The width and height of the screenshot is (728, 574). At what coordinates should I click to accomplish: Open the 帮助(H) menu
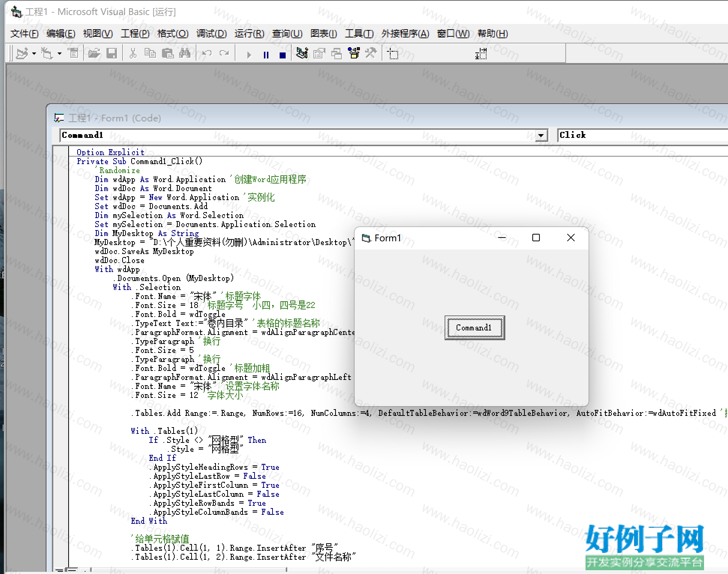(x=493, y=34)
